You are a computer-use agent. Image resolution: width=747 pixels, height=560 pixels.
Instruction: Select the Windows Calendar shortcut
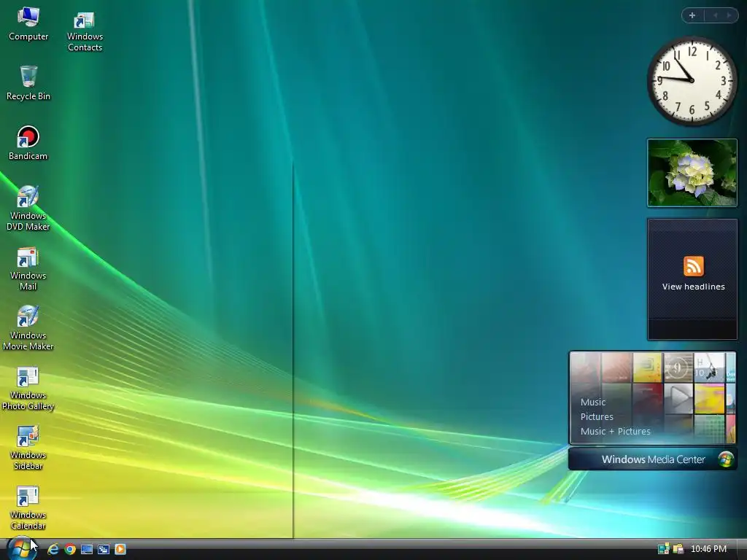point(28,507)
